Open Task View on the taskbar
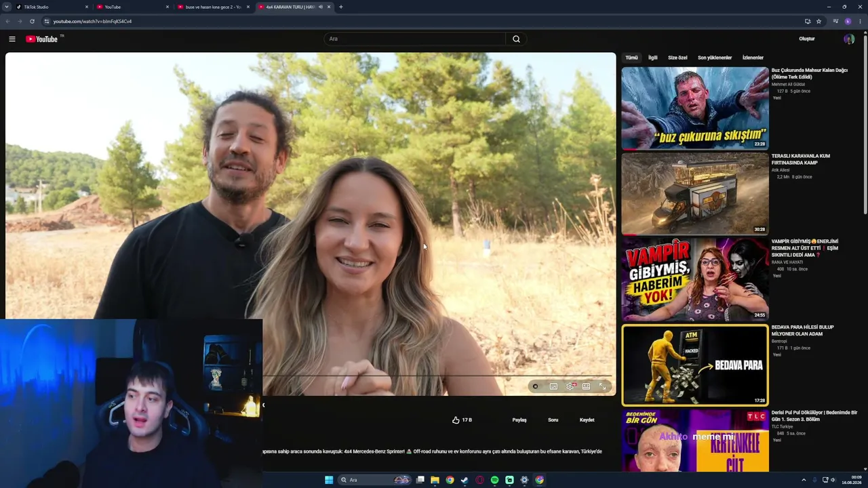Viewport: 868px width, 488px height. point(420,480)
